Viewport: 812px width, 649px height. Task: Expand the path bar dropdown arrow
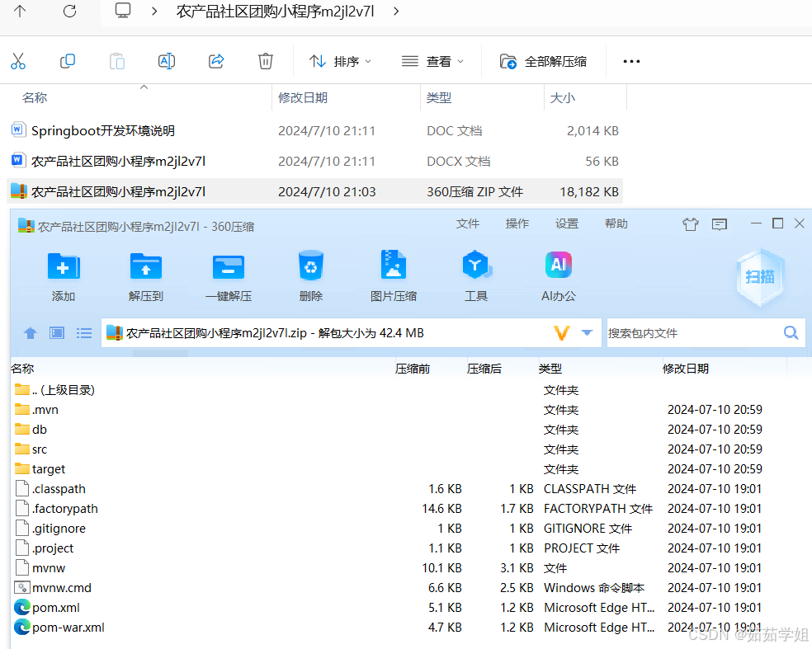(587, 333)
